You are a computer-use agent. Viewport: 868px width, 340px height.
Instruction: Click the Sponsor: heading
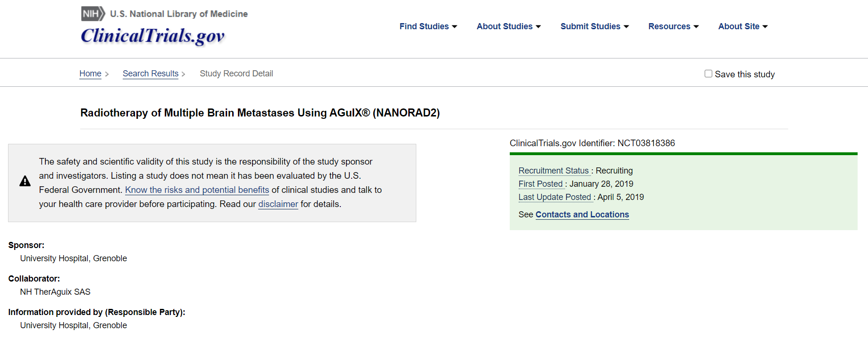pyautogui.click(x=26, y=245)
